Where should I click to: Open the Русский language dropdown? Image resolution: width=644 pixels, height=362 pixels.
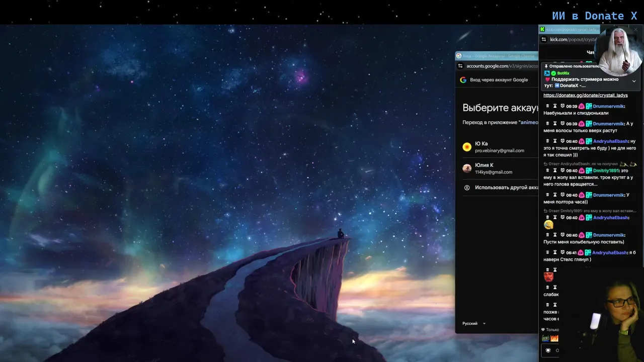[x=474, y=323]
